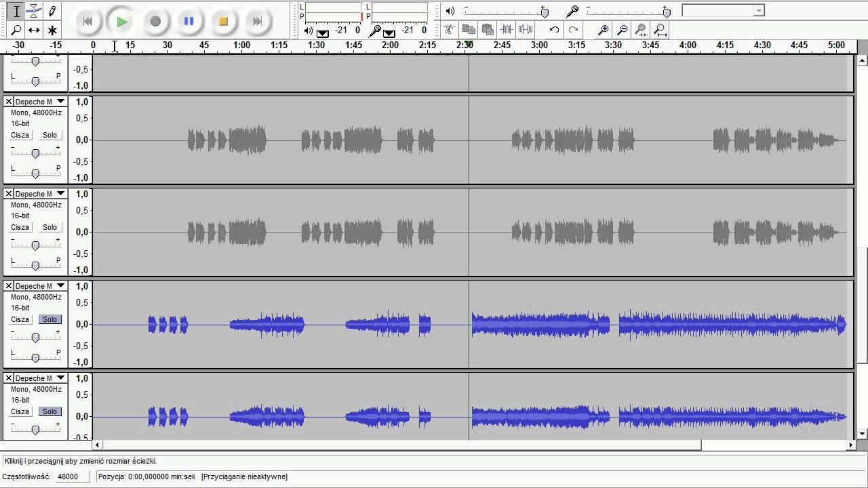Click pan slider of second gray track
Screen dimensions: 868x488
(x=35, y=265)
